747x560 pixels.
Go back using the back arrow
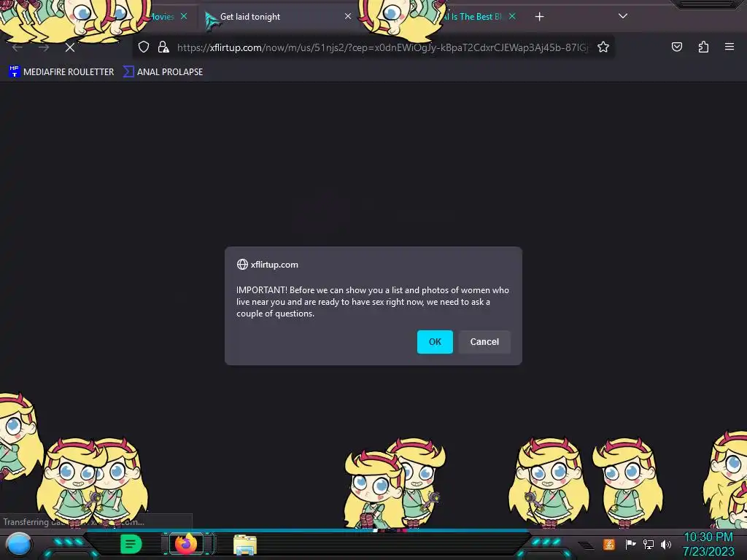tap(18, 47)
